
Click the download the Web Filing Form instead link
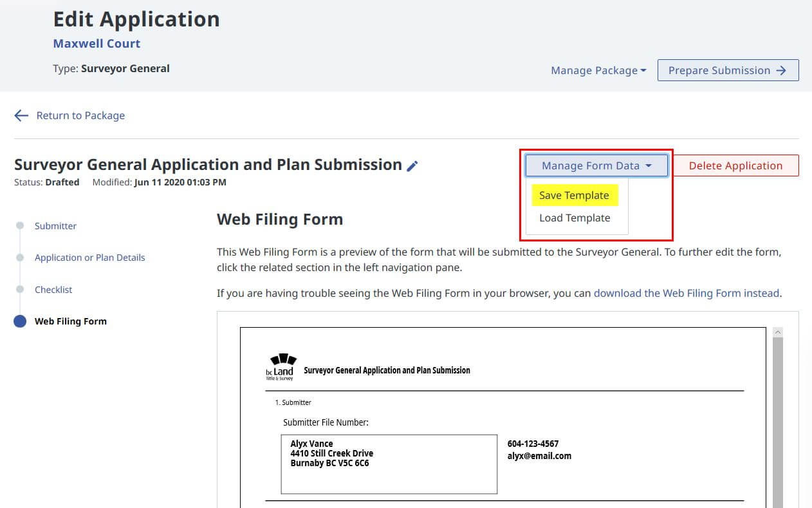(687, 294)
